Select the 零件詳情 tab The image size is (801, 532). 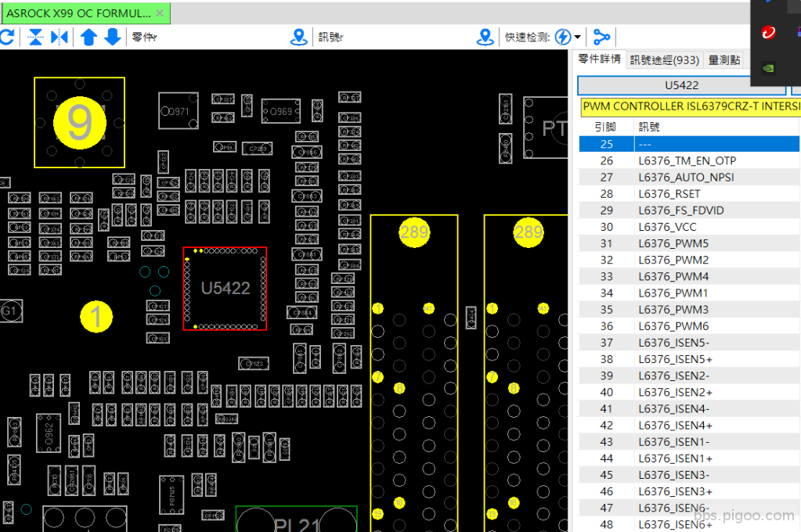click(x=600, y=59)
